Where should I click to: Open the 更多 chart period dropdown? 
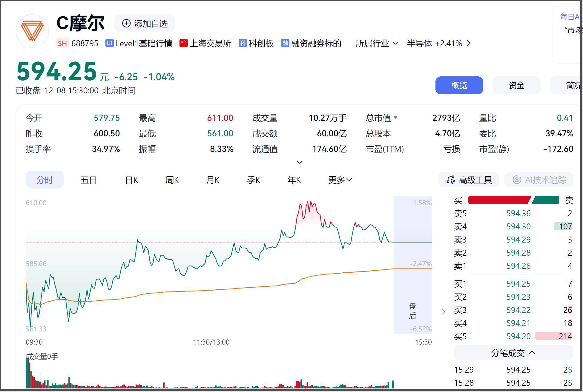point(340,180)
